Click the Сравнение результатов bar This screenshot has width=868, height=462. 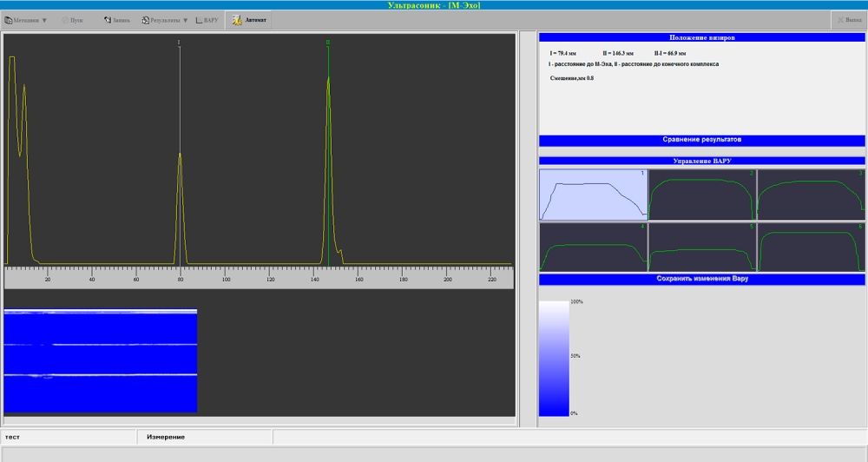(701, 140)
